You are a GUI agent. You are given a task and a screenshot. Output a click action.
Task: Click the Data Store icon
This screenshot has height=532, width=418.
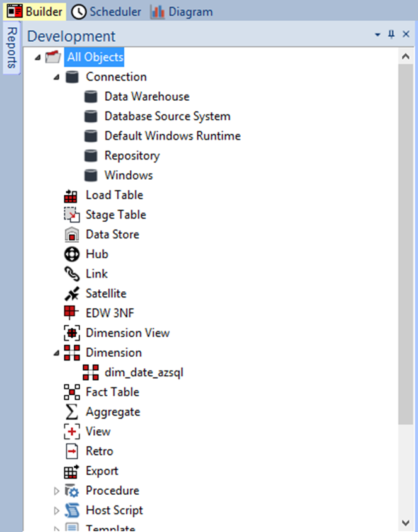coord(72,234)
